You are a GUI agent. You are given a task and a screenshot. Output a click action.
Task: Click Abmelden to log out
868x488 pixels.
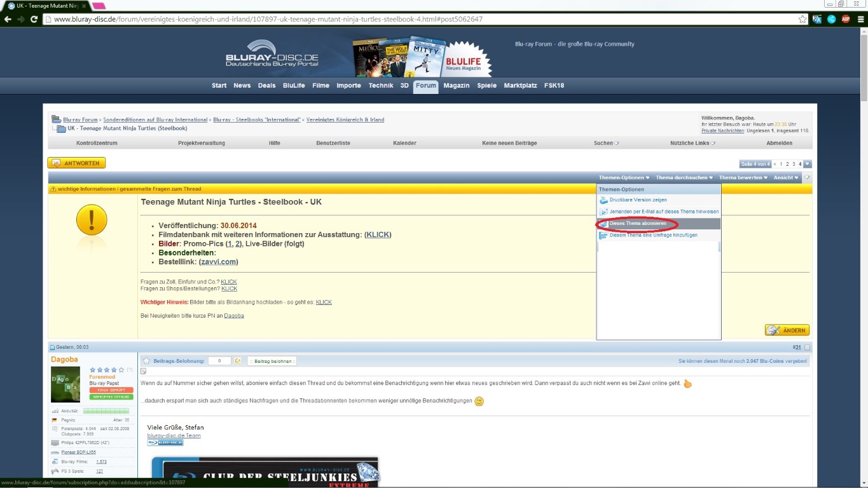pos(779,143)
